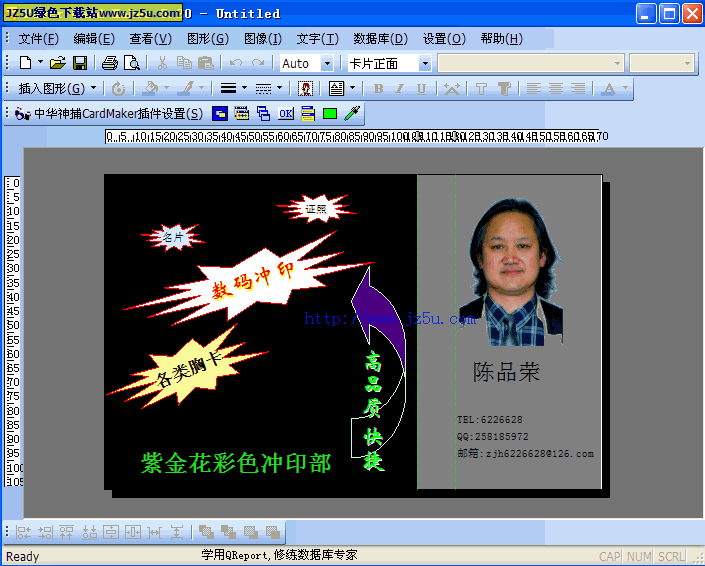Toggle center text alignment
705x566 pixels.
(x=556, y=89)
